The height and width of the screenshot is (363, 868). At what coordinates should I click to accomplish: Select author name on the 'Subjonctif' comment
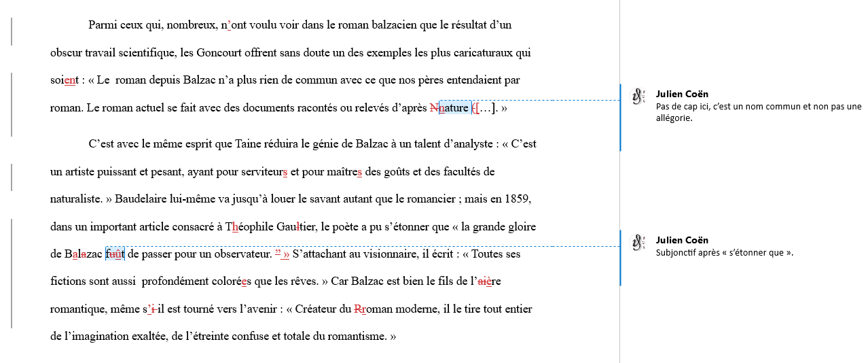(x=682, y=240)
